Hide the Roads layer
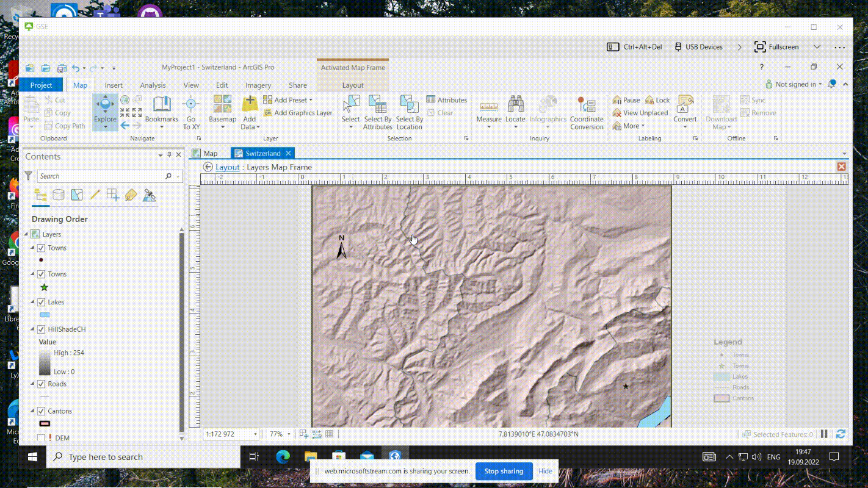Image resolution: width=868 pixels, height=488 pixels. point(41,384)
